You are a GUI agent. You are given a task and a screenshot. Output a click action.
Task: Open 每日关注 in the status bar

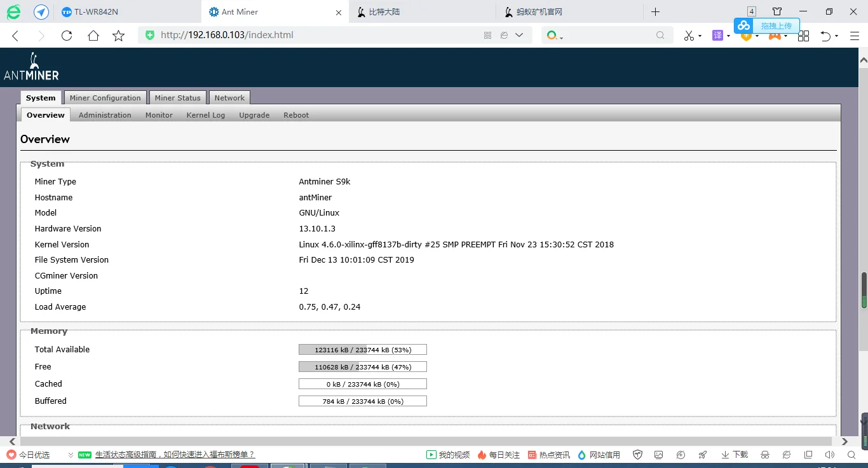499,455
